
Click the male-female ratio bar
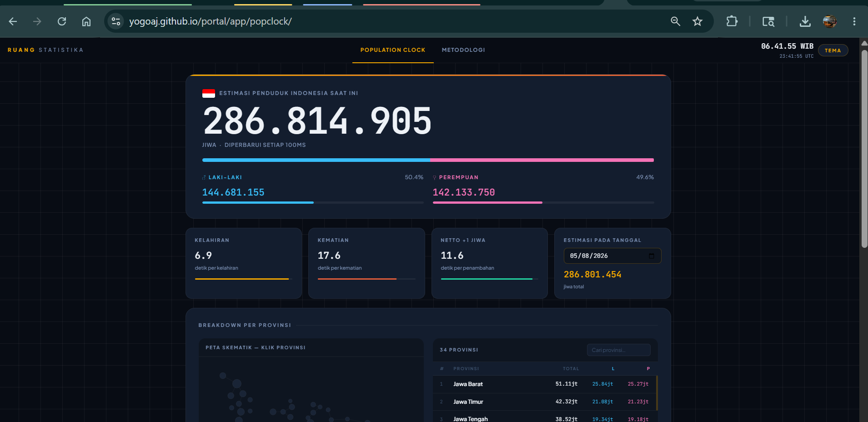click(428, 160)
